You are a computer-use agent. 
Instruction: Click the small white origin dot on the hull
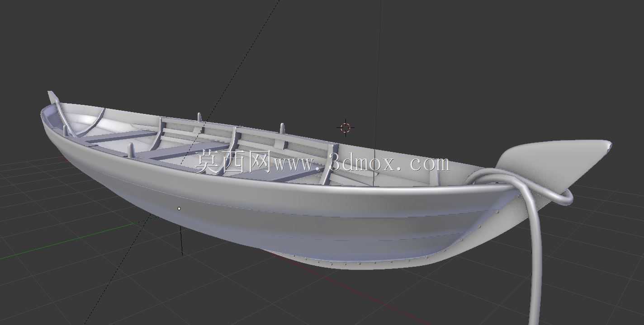coord(179,208)
